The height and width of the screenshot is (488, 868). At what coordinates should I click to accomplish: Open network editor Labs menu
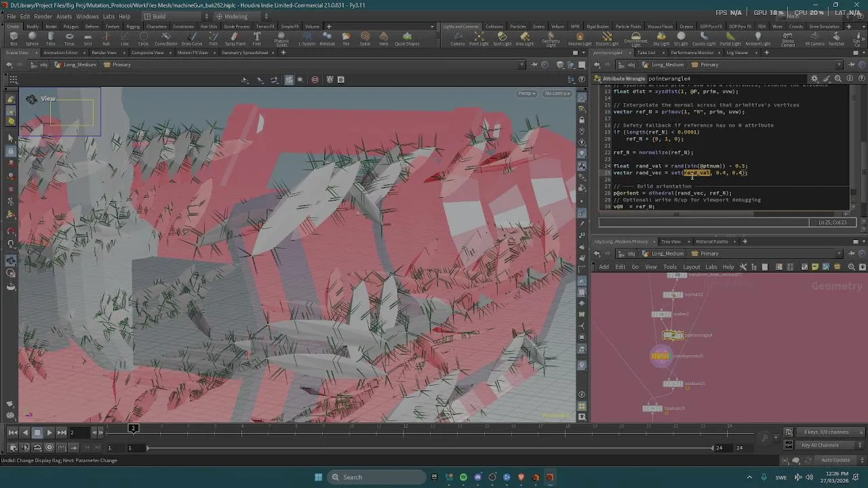pos(711,267)
